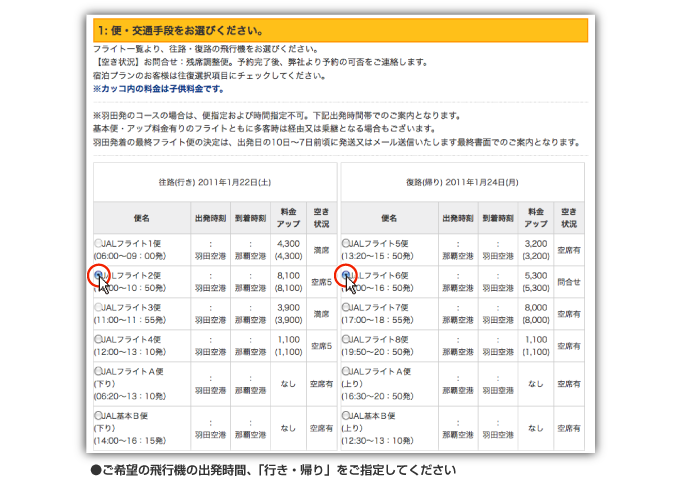Click 料金アップ column header in return table
Screen dimensions: 688x490
[x=536, y=218]
